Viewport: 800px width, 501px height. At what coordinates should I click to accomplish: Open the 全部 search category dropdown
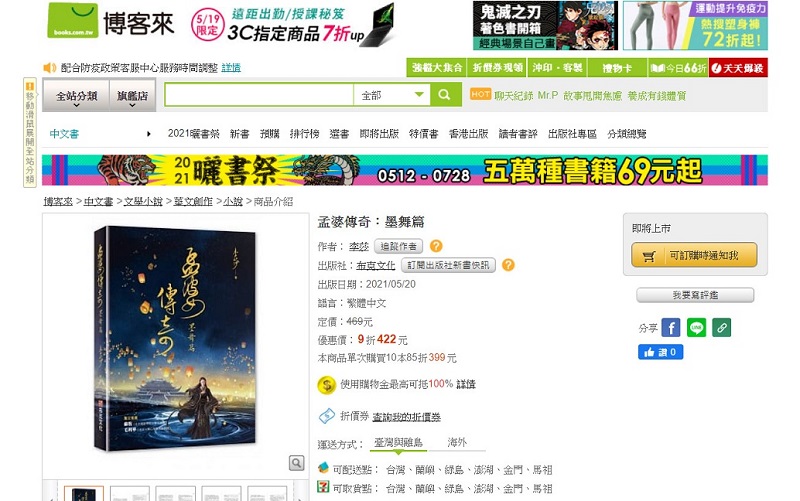(x=392, y=95)
